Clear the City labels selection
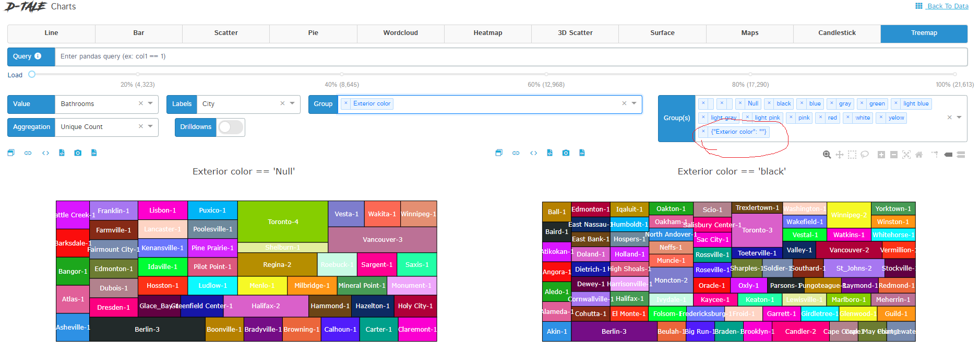980x362 pixels. (282, 103)
